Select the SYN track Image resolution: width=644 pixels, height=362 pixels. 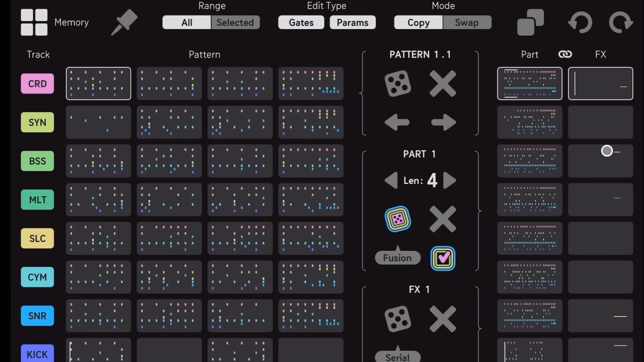[x=37, y=122]
